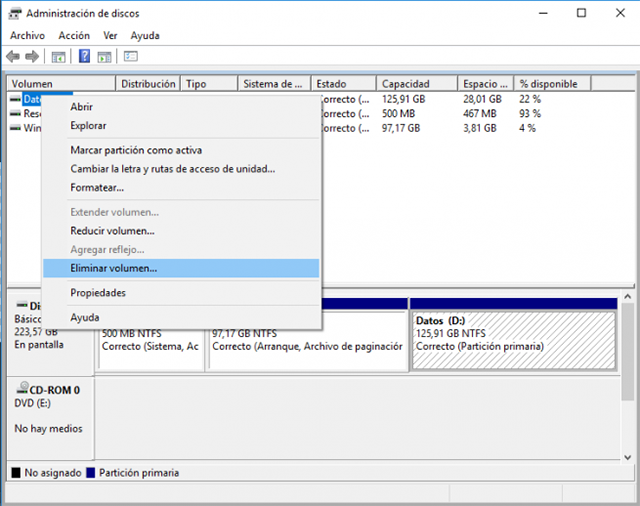640x506 pixels.
Task: Open the Ver menu
Action: click(110, 36)
